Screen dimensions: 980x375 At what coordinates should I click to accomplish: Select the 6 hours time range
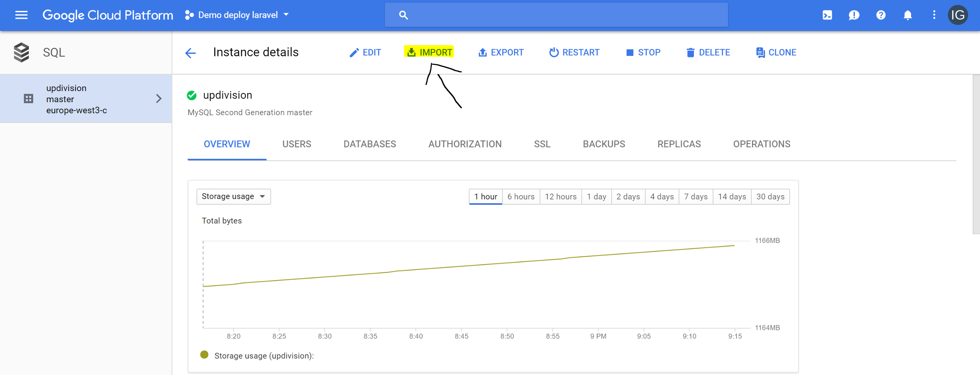[521, 196]
